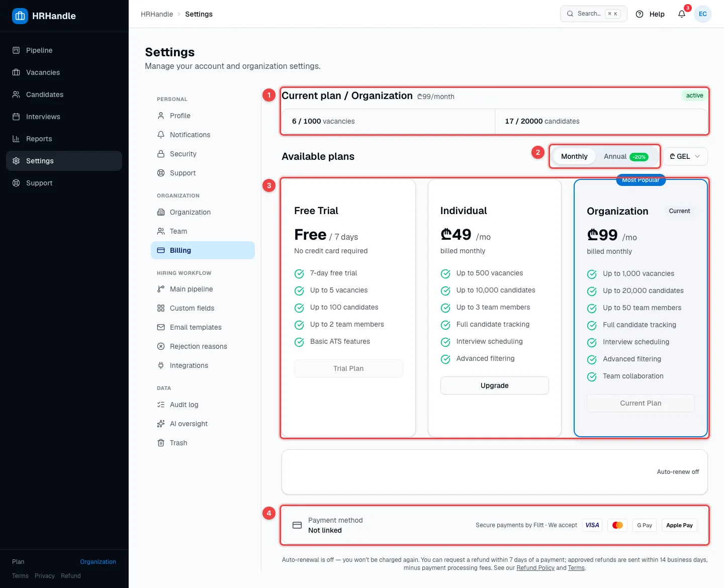
Task: Select Settings in the main sidebar
Action: (x=64, y=161)
